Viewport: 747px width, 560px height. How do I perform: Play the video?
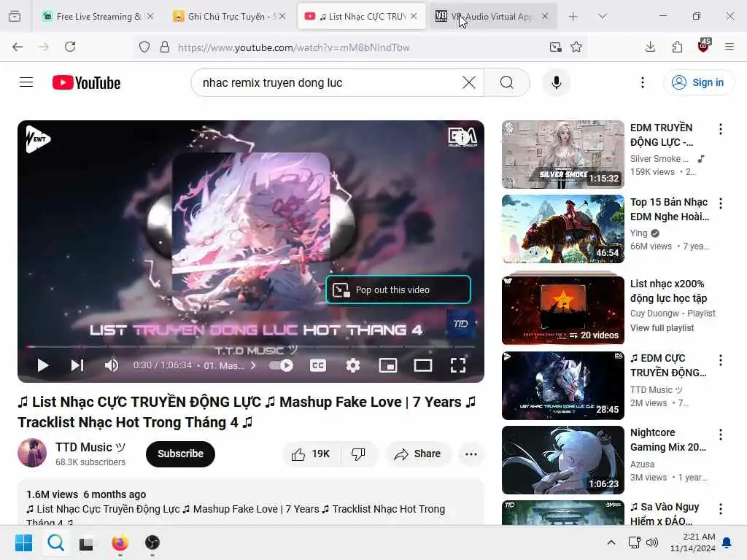point(43,365)
